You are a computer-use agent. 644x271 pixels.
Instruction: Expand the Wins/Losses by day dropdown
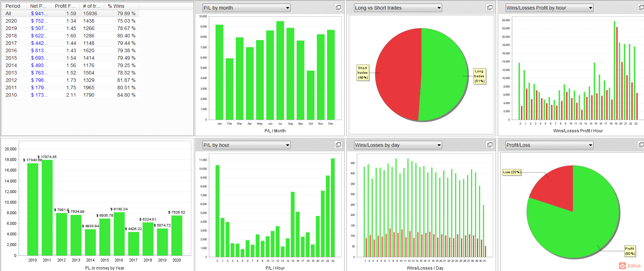click(x=398, y=145)
